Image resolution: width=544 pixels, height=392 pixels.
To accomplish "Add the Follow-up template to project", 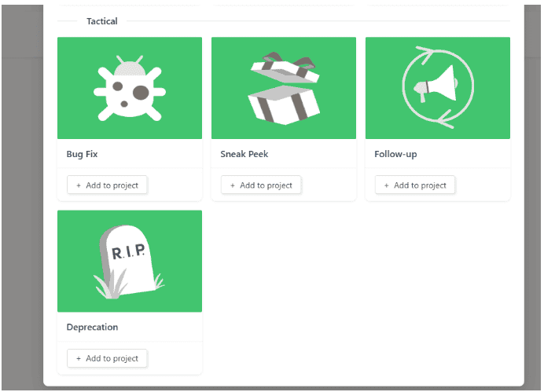I will pyautogui.click(x=415, y=185).
